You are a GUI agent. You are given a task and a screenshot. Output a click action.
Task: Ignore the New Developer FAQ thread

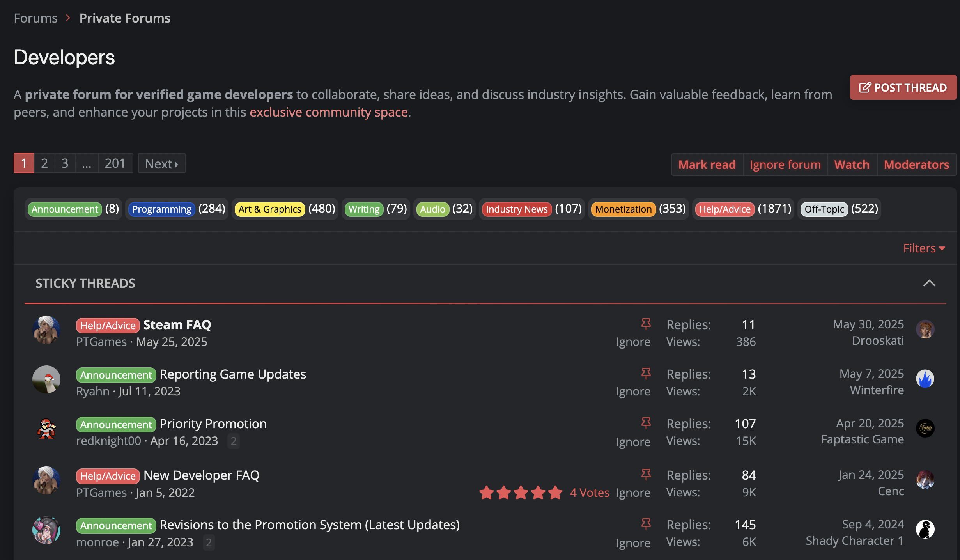[633, 493]
